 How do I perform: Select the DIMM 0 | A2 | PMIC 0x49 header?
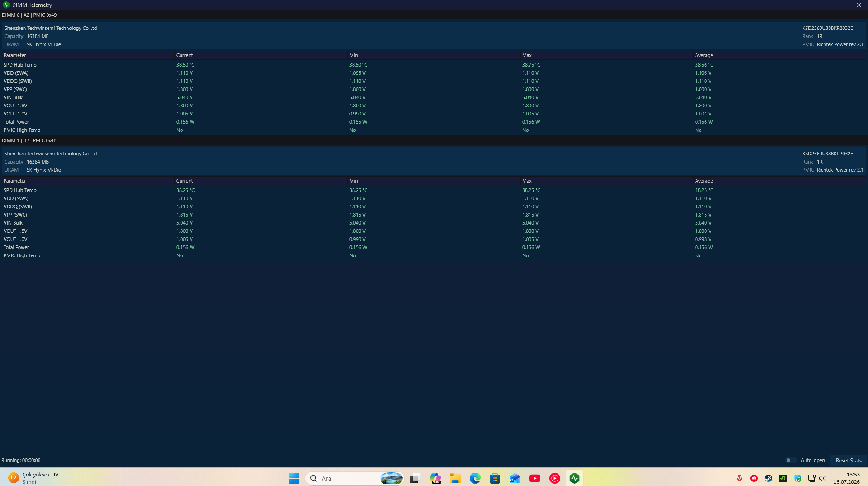(x=29, y=15)
